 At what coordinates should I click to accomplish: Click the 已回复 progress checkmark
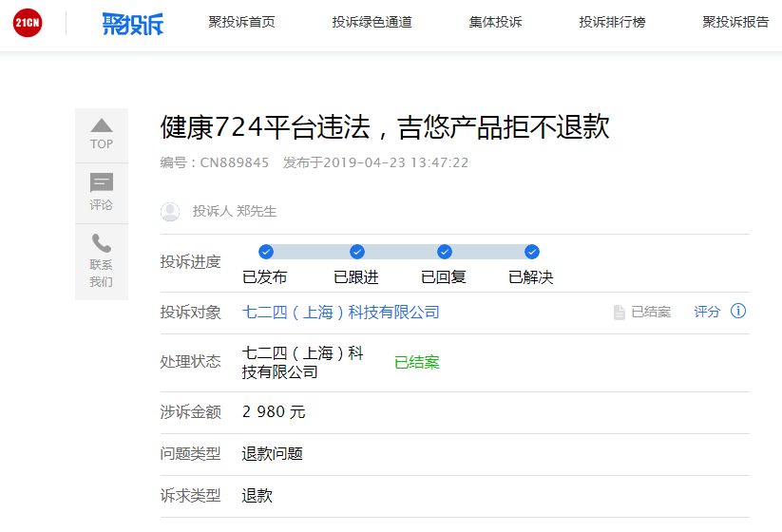pos(445,252)
